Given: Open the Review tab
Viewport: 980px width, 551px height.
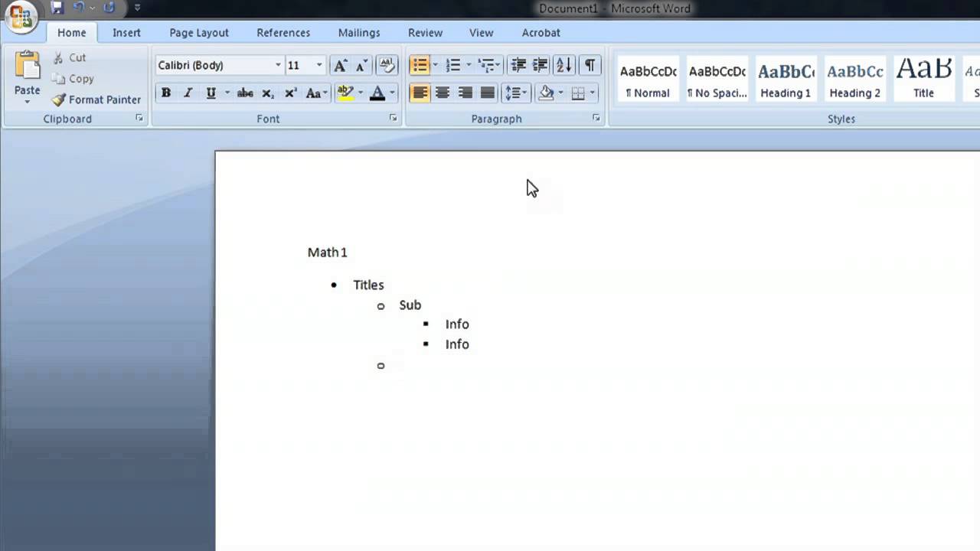Looking at the screenshot, I should point(425,33).
